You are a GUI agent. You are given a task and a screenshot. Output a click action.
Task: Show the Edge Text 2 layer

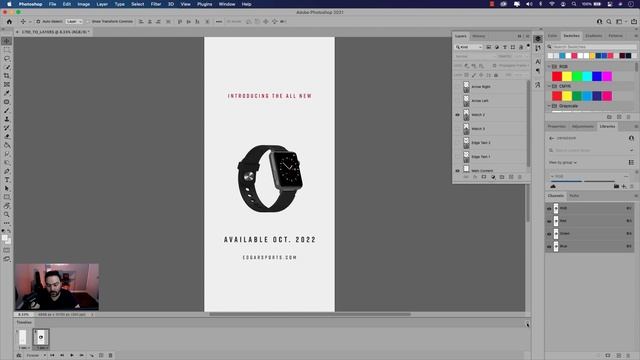click(x=458, y=142)
